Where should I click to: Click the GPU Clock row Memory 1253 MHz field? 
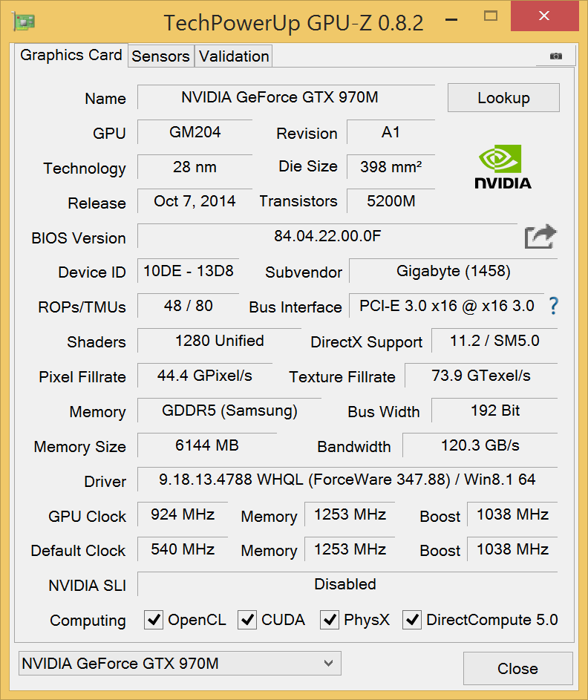350,514
